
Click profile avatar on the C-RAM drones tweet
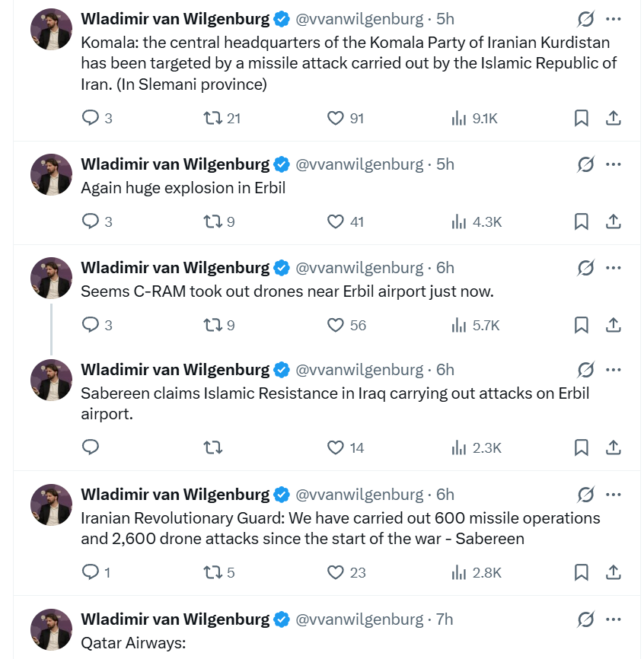[x=51, y=278]
